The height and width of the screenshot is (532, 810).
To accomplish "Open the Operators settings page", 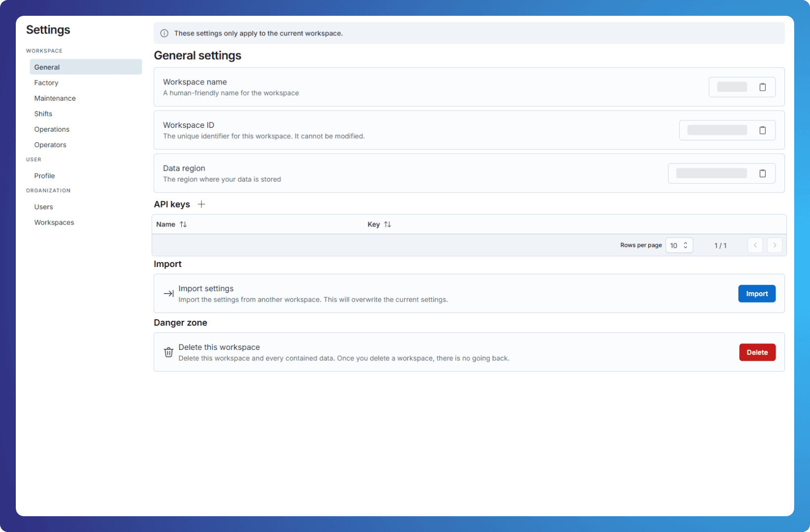I will point(50,145).
